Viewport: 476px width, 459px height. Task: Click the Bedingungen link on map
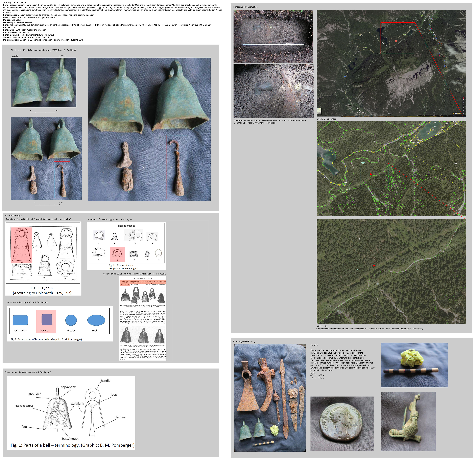[442, 116]
